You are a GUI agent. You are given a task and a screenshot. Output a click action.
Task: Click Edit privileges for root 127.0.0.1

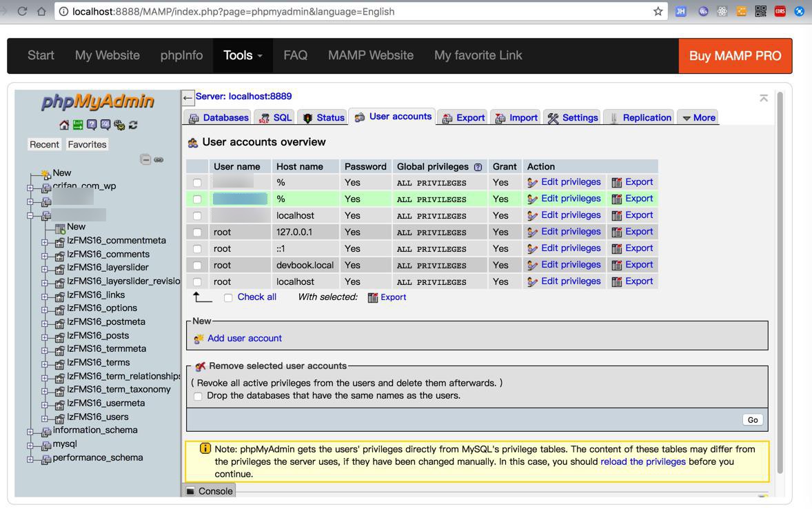click(x=571, y=232)
